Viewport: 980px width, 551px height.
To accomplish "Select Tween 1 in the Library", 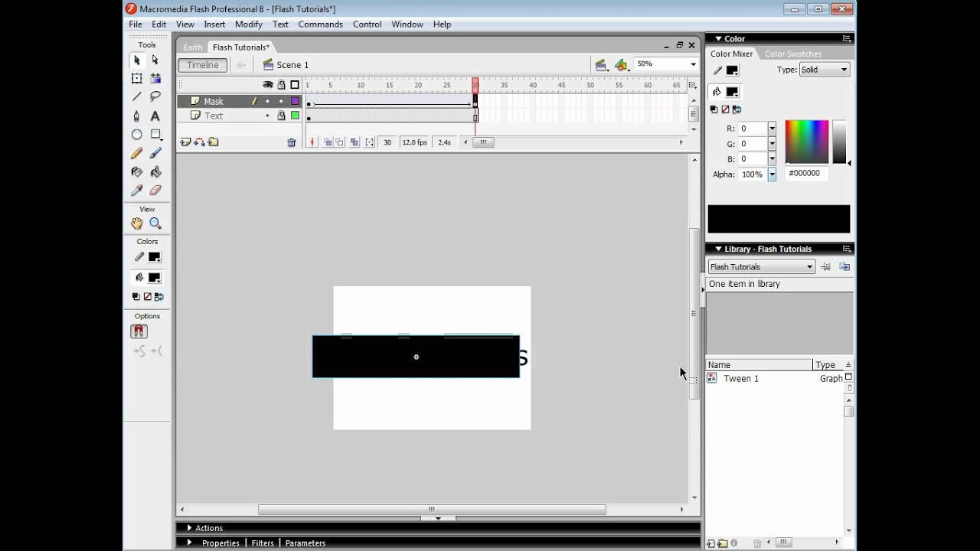I will click(741, 379).
